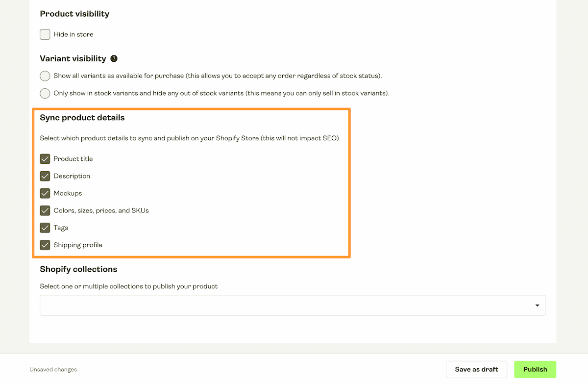Expand the Shopify collections dropdown arrow

pyautogui.click(x=537, y=305)
